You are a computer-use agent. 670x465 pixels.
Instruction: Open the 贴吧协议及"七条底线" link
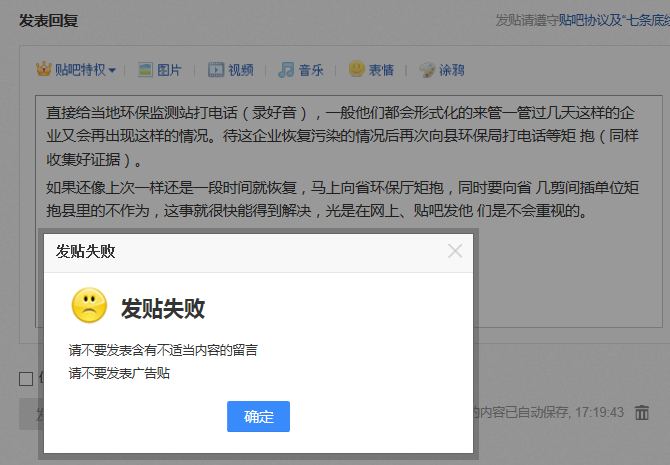pyautogui.click(x=614, y=20)
